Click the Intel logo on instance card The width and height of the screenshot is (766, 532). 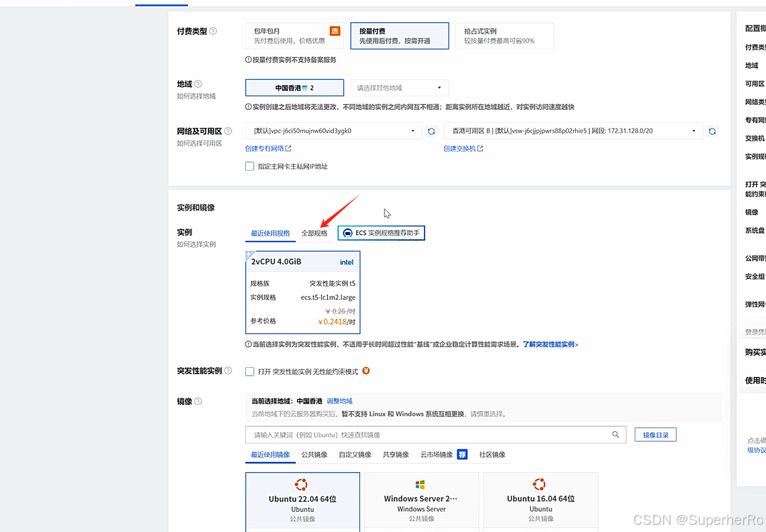coord(347,262)
